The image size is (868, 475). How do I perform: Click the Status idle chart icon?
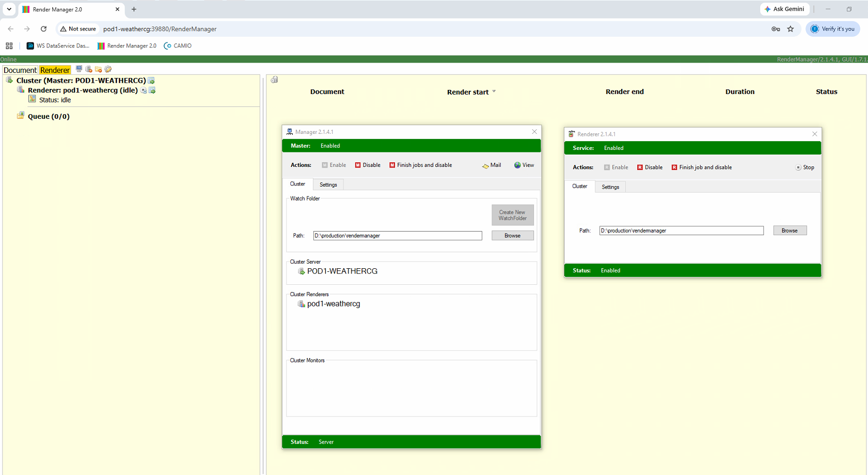click(x=32, y=99)
